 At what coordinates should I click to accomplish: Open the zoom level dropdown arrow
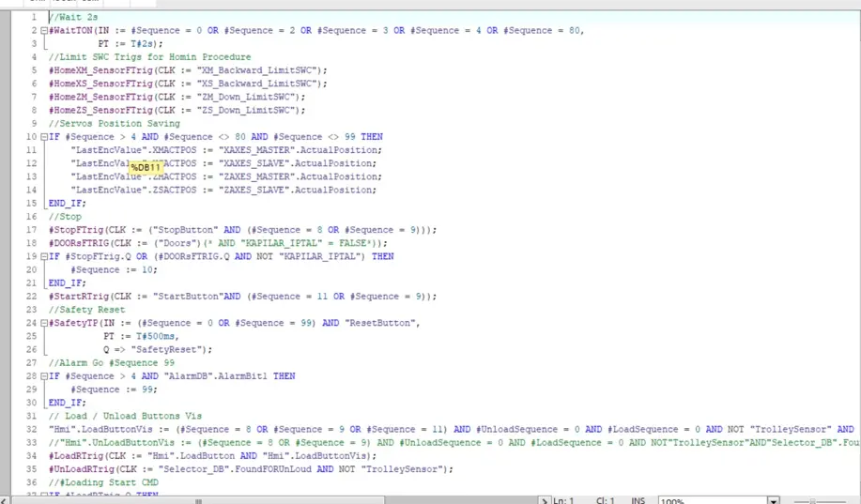click(x=773, y=500)
